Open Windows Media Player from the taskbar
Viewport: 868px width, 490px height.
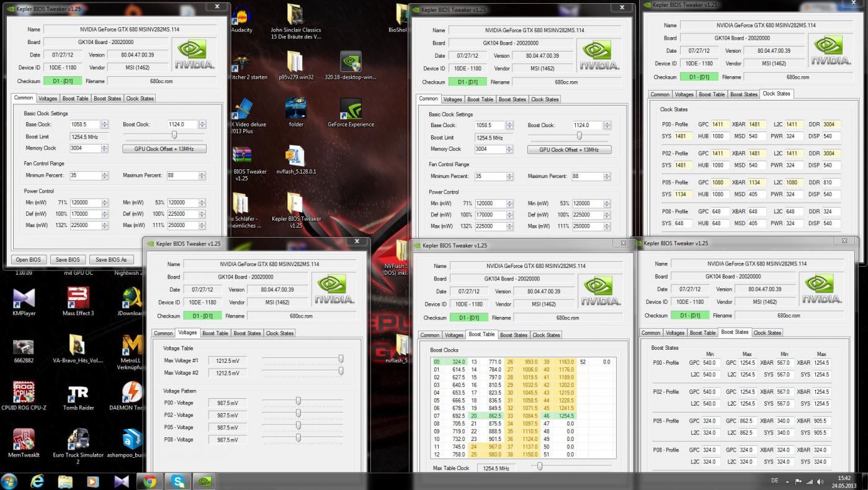click(x=92, y=481)
